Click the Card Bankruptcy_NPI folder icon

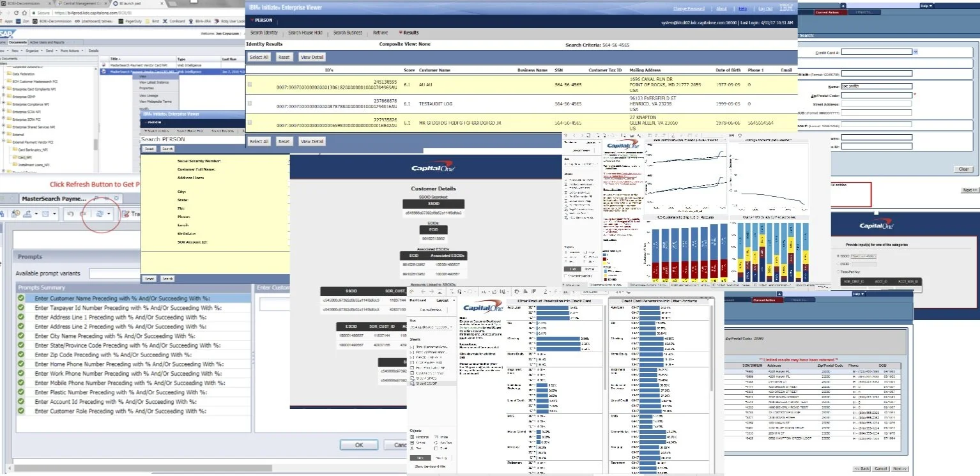tap(14, 149)
